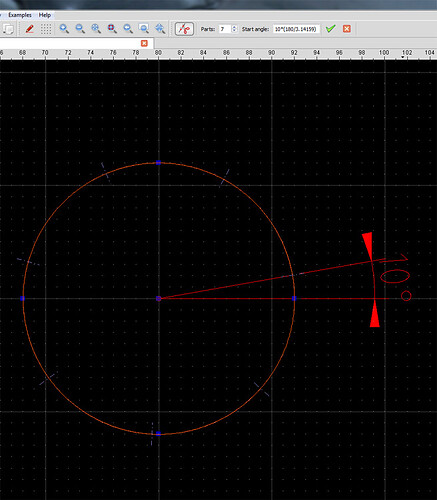Click the divide tool scissors icon
The width and height of the screenshot is (437, 500).
(x=184, y=29)
